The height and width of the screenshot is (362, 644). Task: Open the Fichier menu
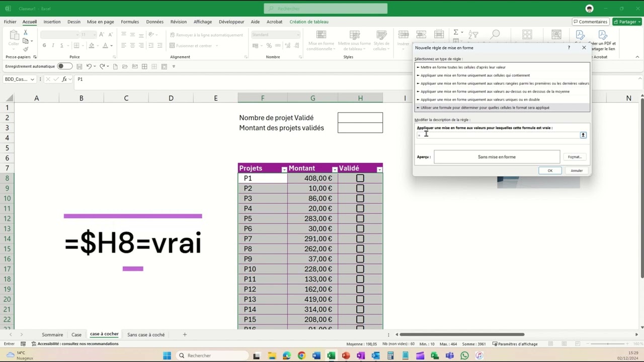pos(10,22)
